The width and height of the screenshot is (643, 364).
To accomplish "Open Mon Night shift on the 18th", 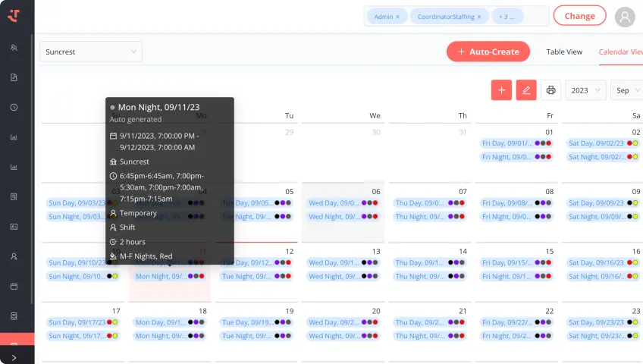I will [170, 336].
